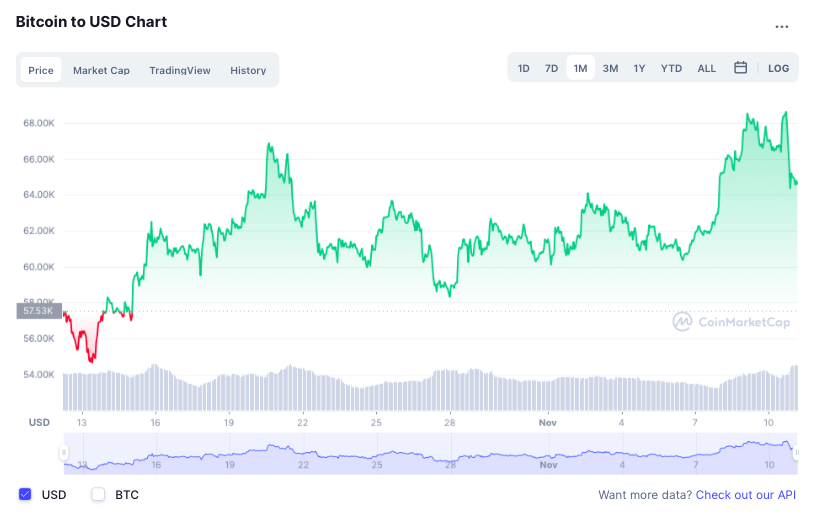Set chart range to 1D
819x527 pixels.
pos(524,68)
